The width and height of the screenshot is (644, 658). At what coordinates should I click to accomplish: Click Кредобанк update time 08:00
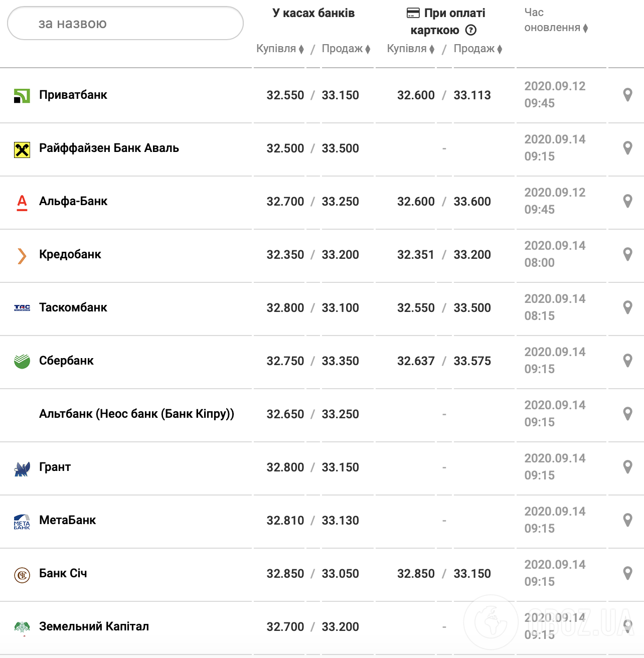(x=539, y=263)
